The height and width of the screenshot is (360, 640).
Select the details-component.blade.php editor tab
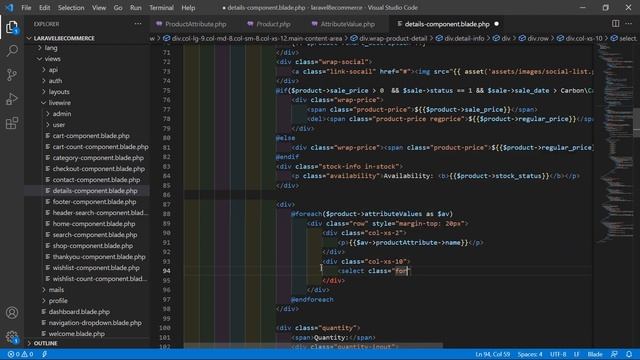pyautogui.click(x=447, y=24)
